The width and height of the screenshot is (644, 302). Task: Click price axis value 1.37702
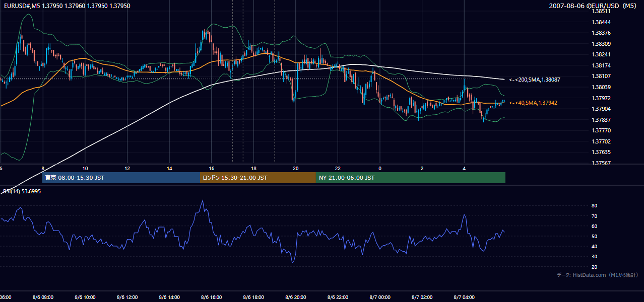pyautogui.click(x=601, y=141)
